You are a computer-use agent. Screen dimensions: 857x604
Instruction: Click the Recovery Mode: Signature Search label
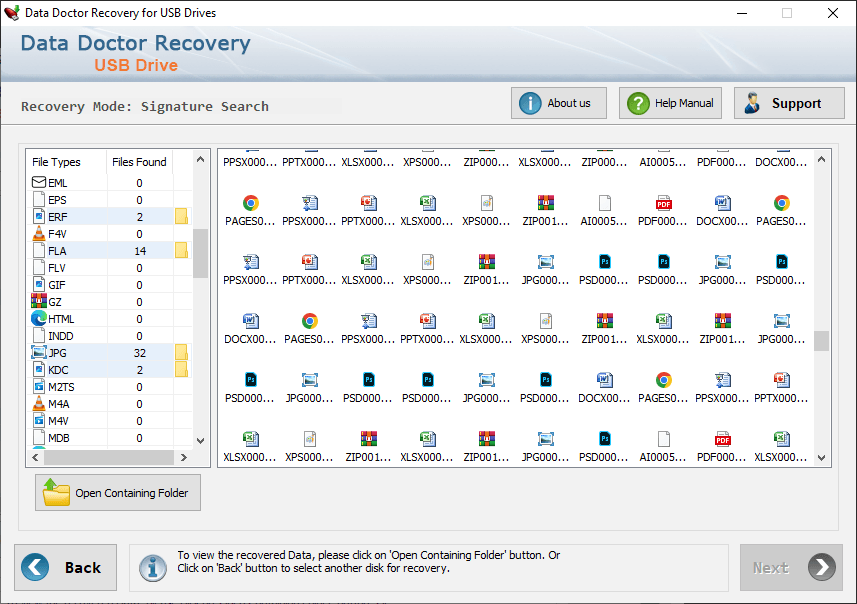[145, 106]
